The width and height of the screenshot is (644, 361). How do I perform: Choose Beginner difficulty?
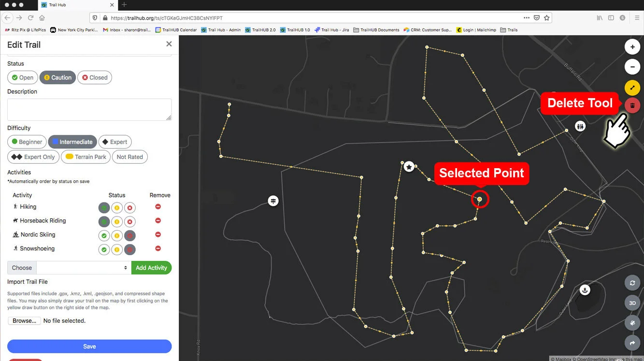(x=27, y=142)
